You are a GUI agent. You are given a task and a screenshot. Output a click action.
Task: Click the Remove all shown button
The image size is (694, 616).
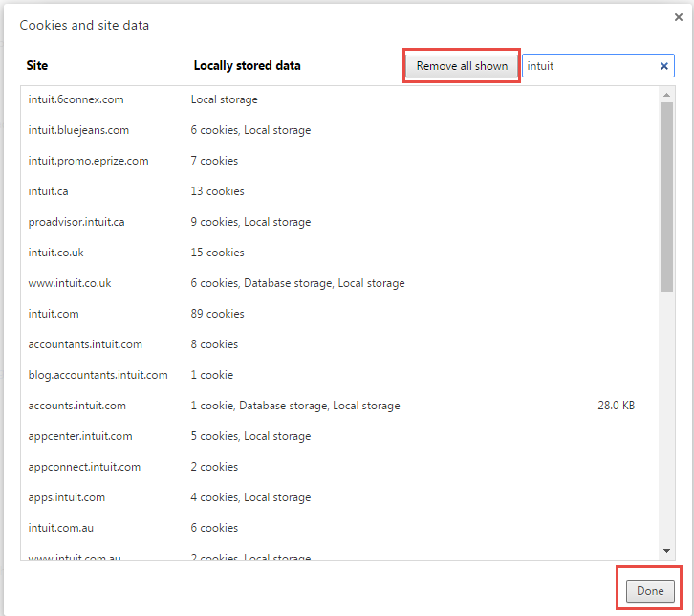pyautogui.click(x=462, y=66)
